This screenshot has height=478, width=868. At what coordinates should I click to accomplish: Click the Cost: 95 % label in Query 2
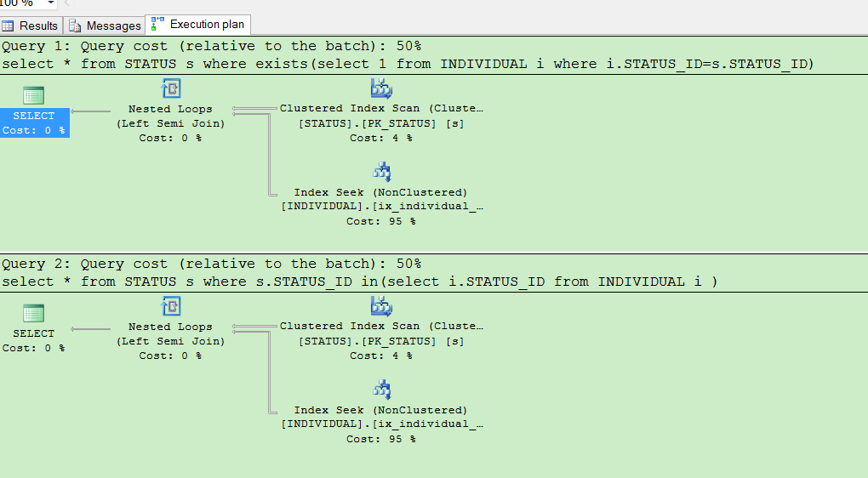pos(381,439)
